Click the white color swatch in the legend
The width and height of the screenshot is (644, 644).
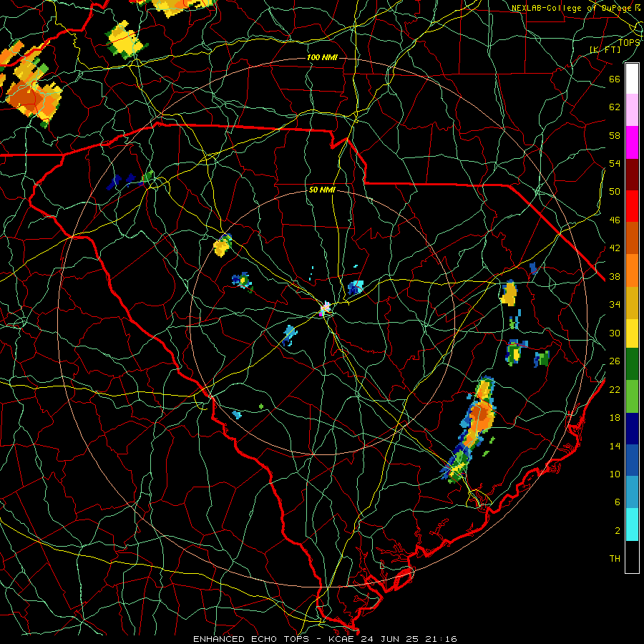(632, 79)
